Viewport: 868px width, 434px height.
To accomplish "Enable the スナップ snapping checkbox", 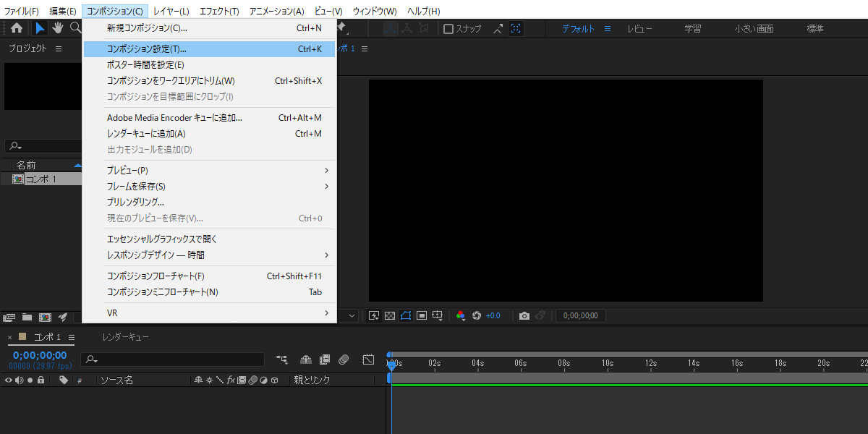I will click(x=448, y=29).
